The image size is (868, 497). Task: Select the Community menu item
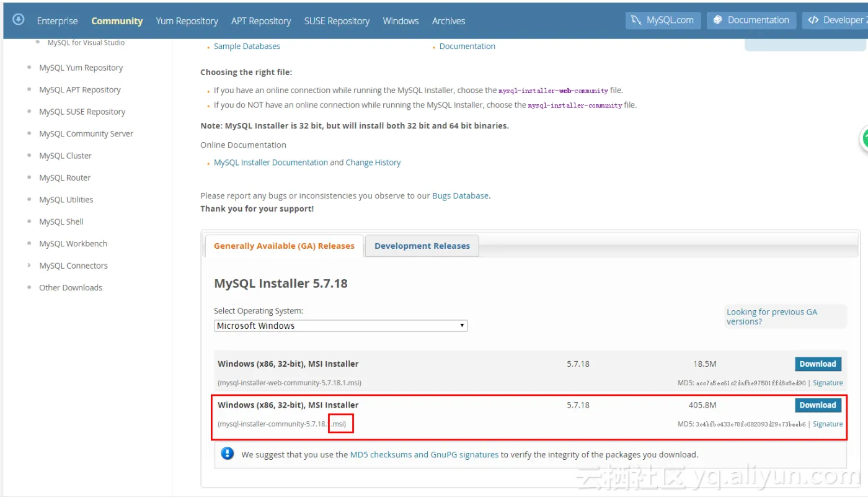pos(117,21)
